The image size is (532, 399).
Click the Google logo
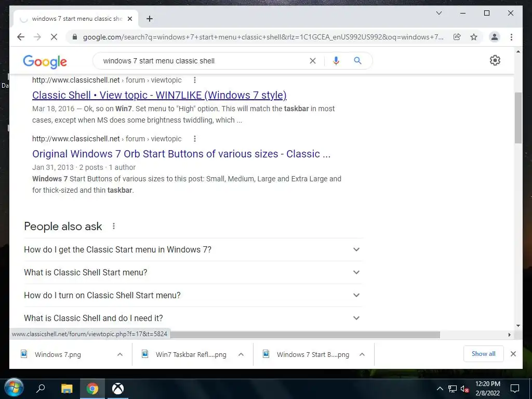(45, 61)
